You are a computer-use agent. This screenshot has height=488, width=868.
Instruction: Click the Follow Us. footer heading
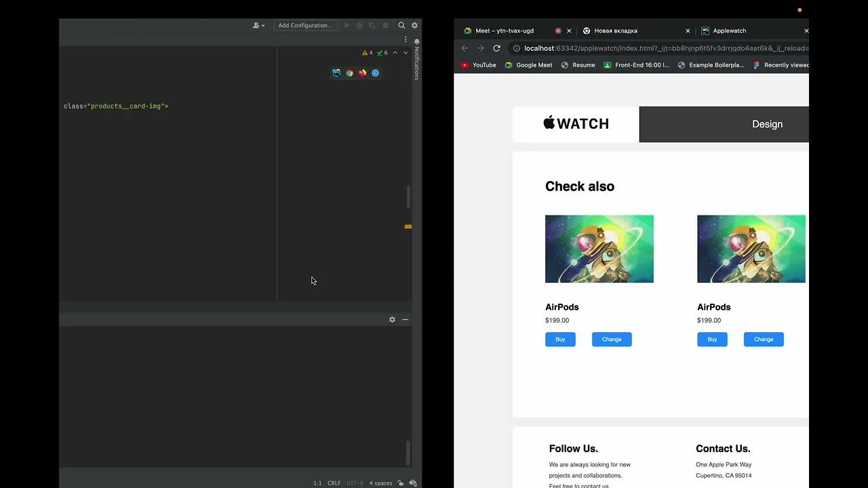[x=574, y=449]
